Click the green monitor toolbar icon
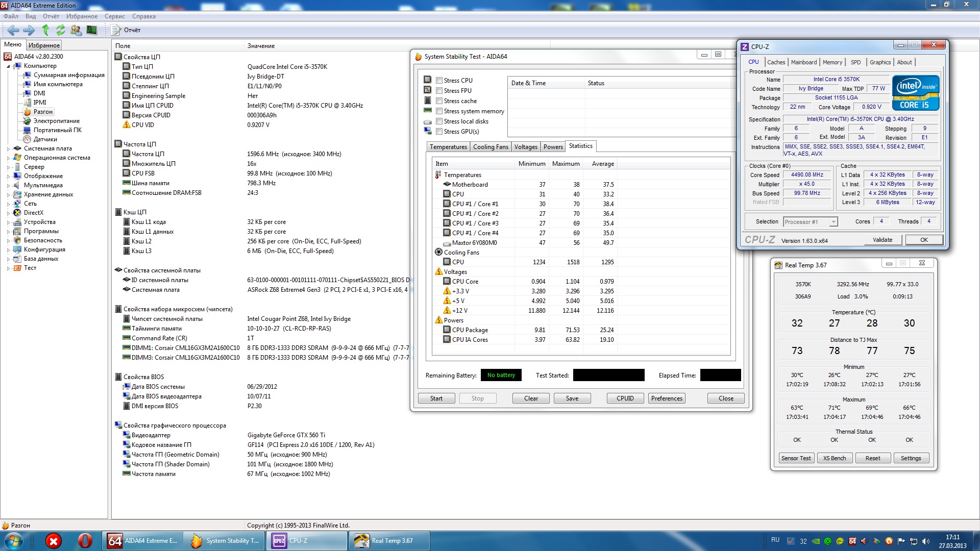 pos(92,30)
